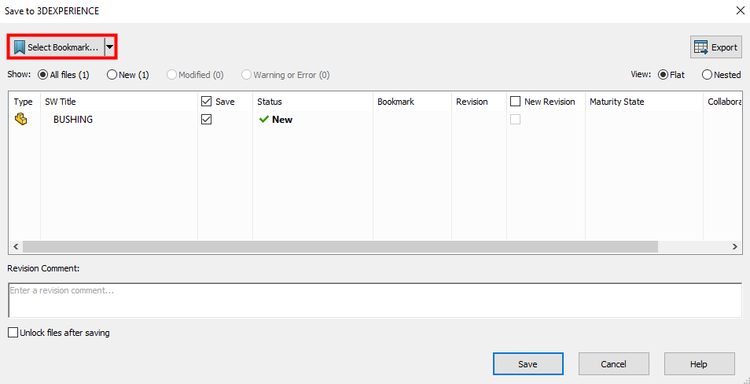Click the horizontal scrollbar right arrow
Viewport: 750px width, 384px height.
click(x=735, y=247)
